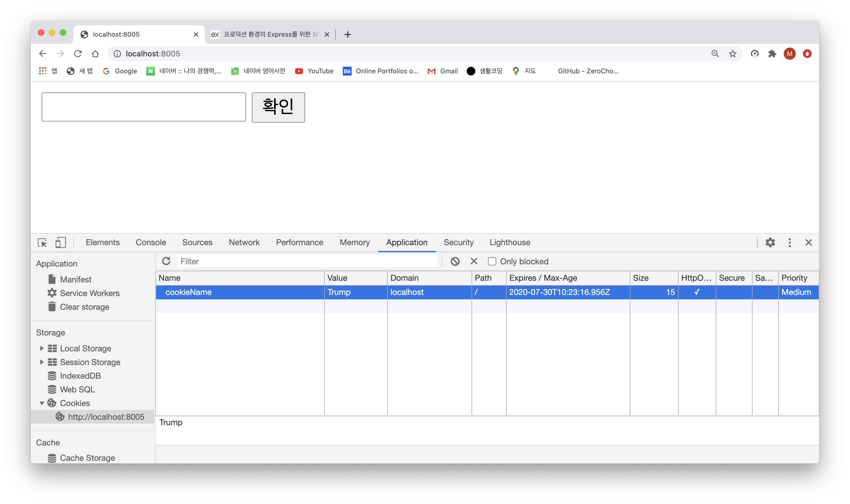Open DevTools settings gear
This screenshot has width=850, height=504.
tap(770, 242)
